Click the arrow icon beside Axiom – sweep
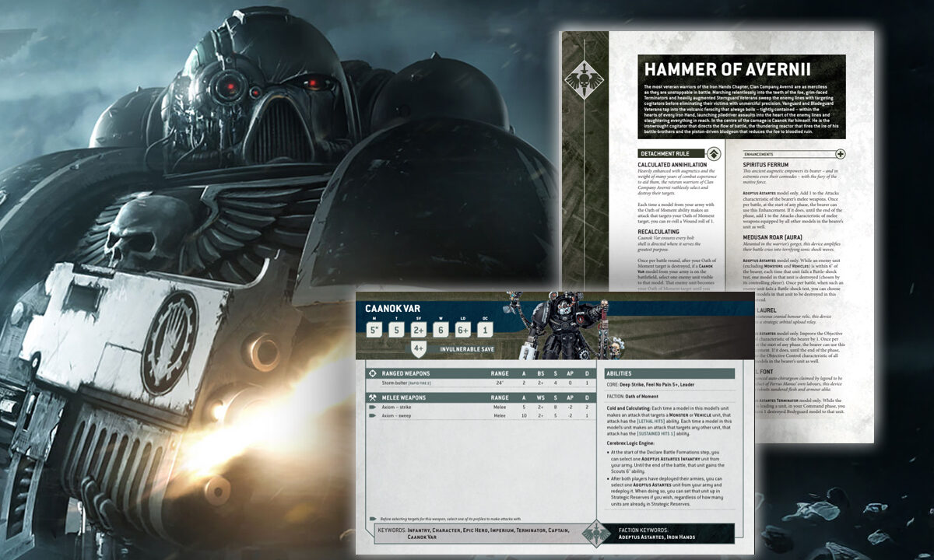This screenshot has width=934, height=560. pos(370,416)
